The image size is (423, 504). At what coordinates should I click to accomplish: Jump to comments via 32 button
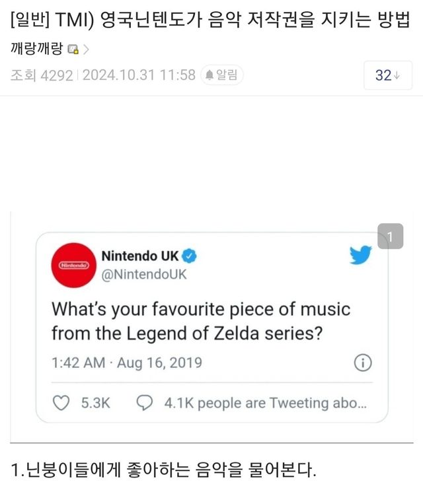(383, 75)
